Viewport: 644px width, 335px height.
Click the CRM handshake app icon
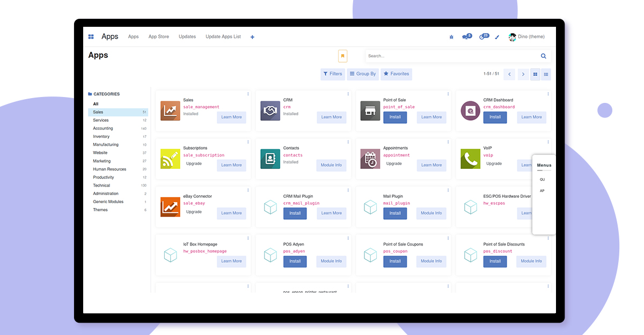click(270, 111)
